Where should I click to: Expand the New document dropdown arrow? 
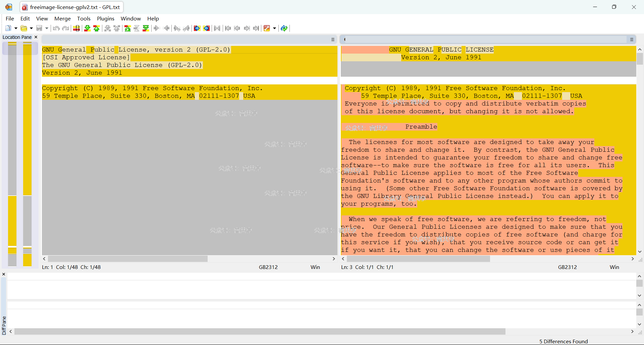(16, 28)
